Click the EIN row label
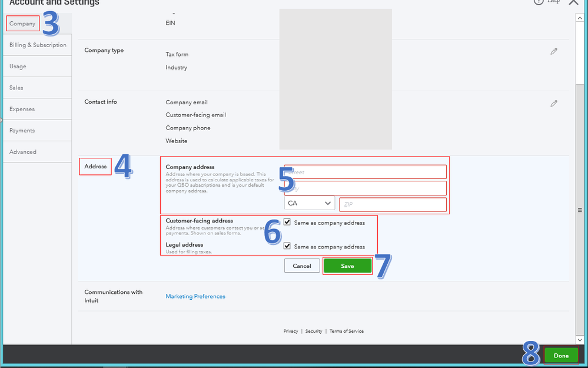This screenshot has width=588, height=368. click(x=170, y=23)
